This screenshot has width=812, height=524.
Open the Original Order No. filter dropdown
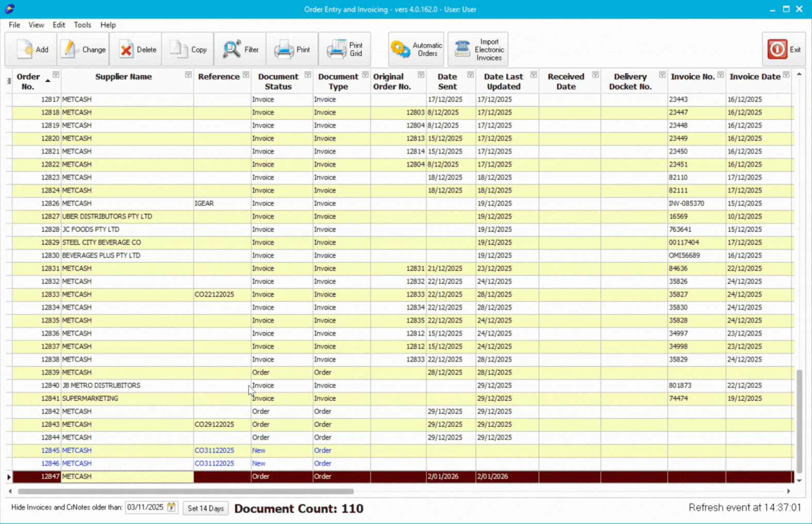(421, 75)
